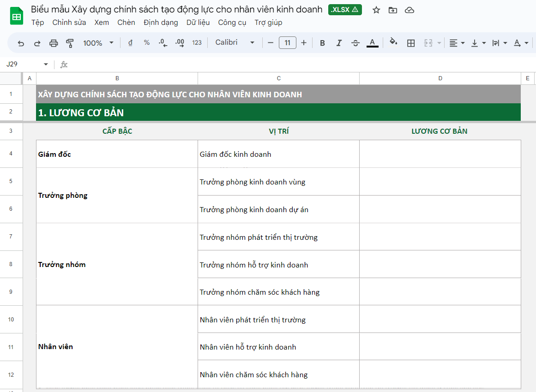Redo the last action
The height and width of the screenshot is (392, 536).
[37, 43]
